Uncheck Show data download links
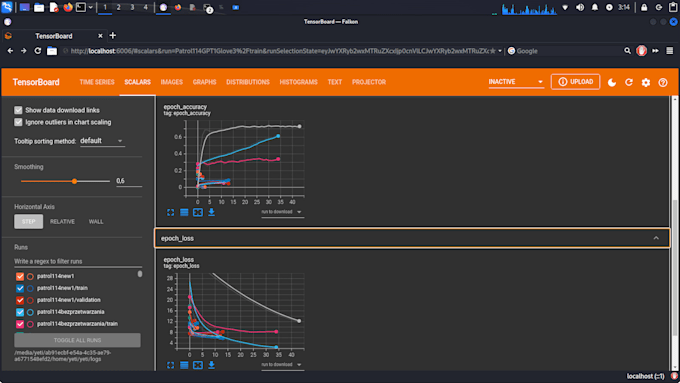 pos(18,110)
